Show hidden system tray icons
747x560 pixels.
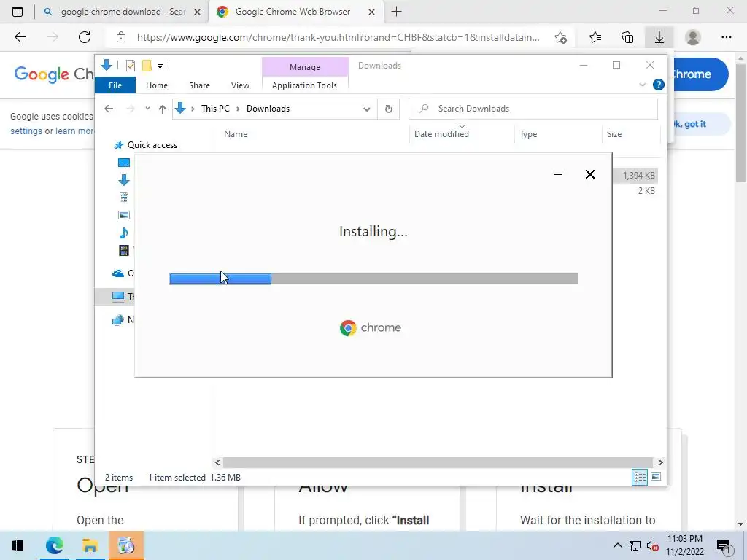coord(617,545)
